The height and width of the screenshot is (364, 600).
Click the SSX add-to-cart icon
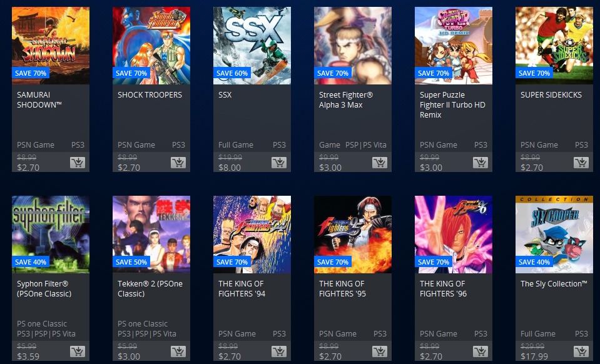click(x=279, y=163)
